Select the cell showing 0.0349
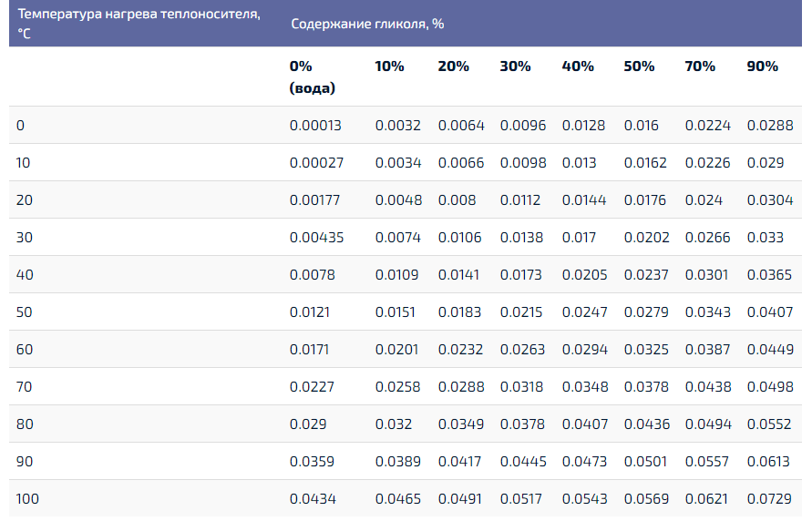 point(461,424)
